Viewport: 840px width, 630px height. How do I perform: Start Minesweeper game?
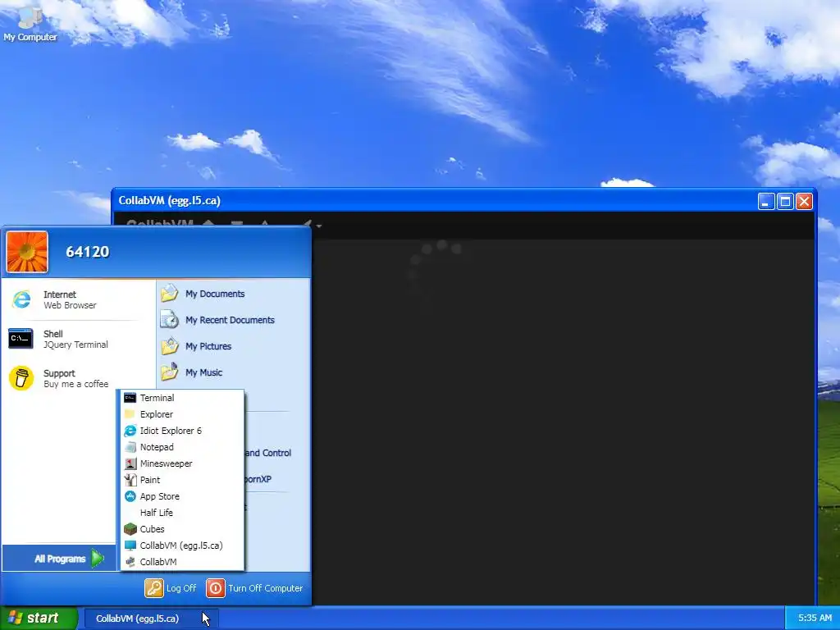pos(182,463)
